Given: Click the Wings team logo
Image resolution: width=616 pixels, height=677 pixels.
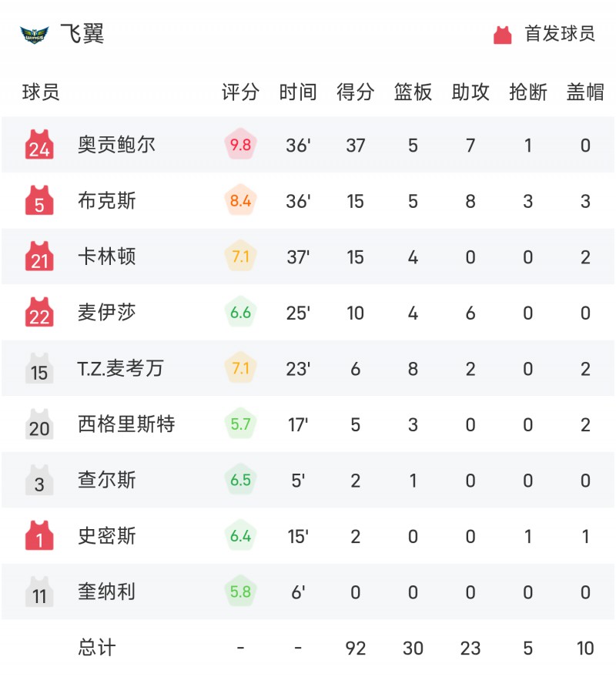Looking at the screenshot, I should [x=35, y=34].
